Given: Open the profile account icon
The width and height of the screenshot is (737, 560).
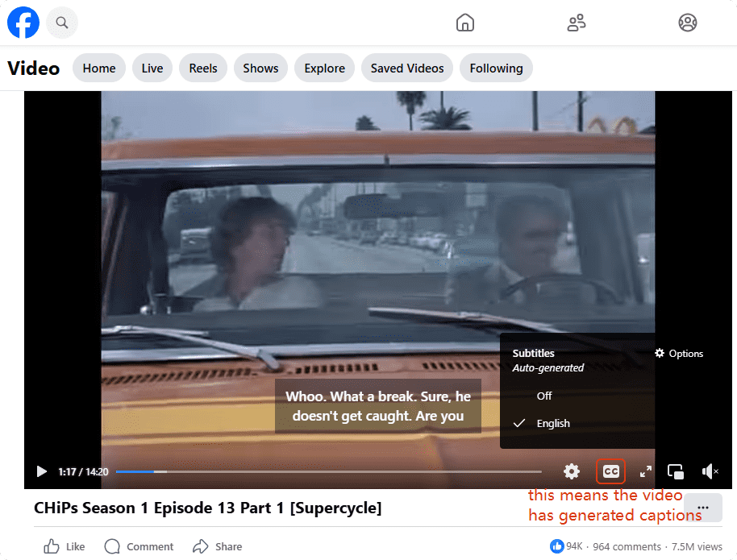Looking at the screenshot, I should (x=687, y=23).
